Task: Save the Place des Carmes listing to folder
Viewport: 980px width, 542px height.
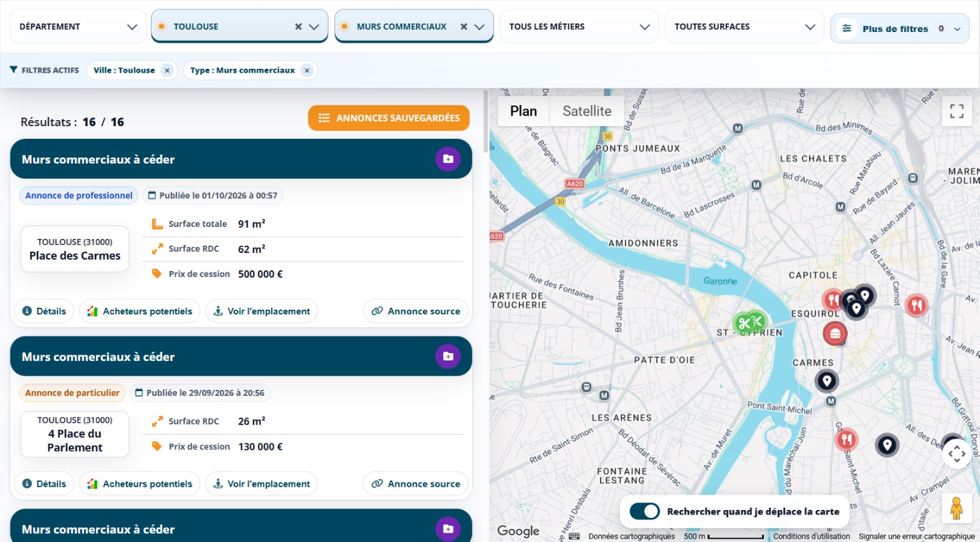Action: (x=448, y=159)
